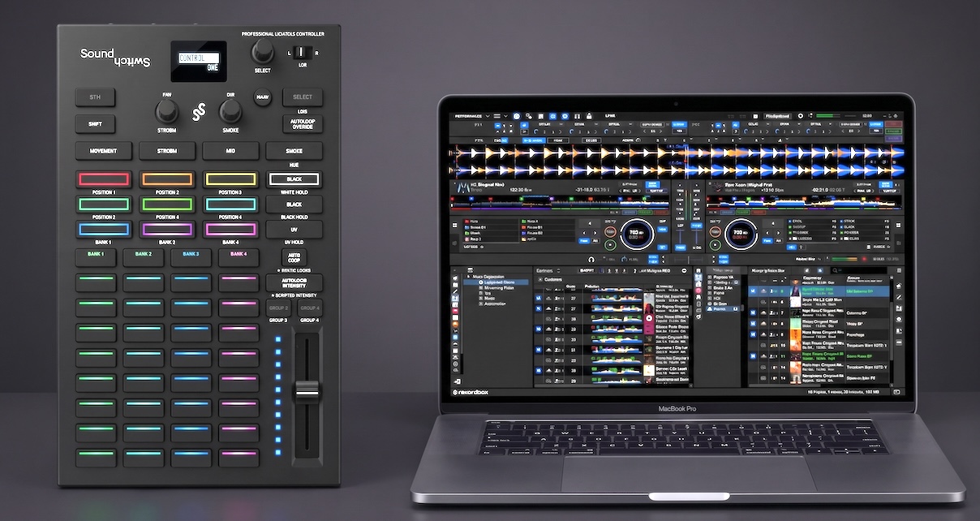Hit the UV button on the controller

point(294,230)
